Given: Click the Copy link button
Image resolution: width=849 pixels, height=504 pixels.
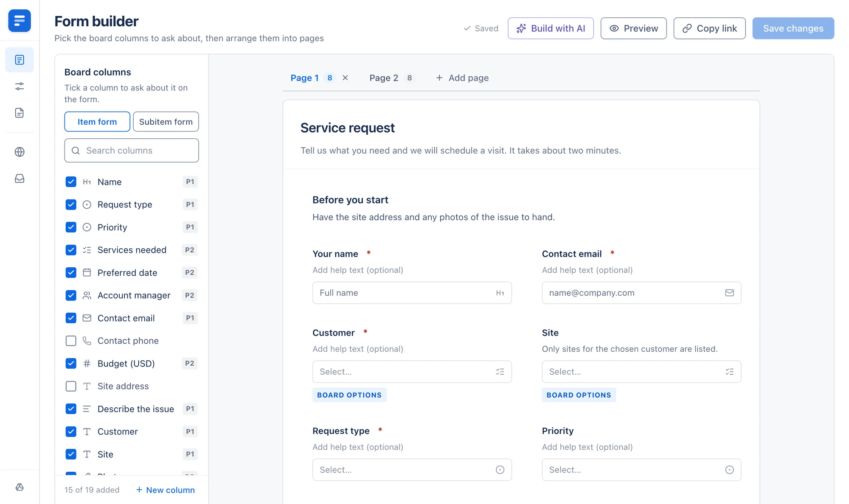Looking at the screenshot, I should 709,28.
